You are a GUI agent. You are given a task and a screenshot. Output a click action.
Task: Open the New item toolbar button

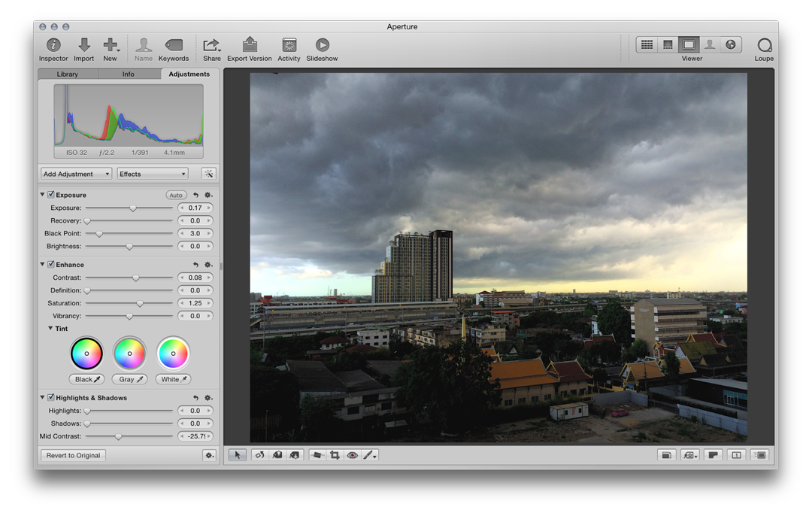(111, 50)
